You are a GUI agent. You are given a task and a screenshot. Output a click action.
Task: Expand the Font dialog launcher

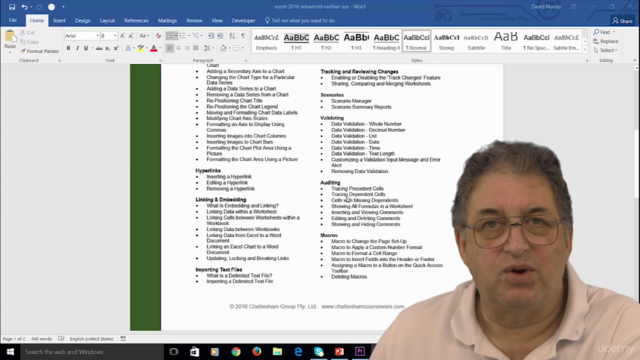pos(160,60)
